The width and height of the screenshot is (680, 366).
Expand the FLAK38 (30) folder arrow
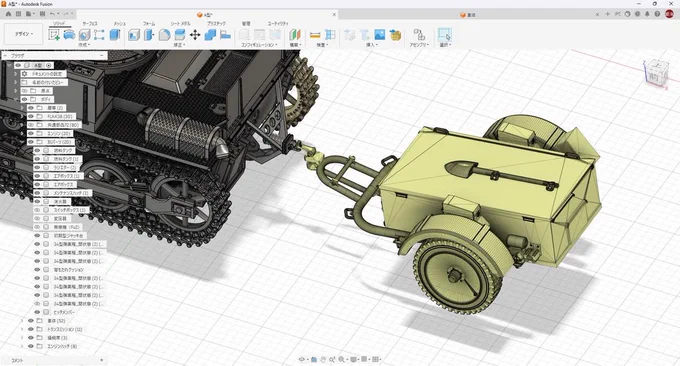(x=22, y=116)
